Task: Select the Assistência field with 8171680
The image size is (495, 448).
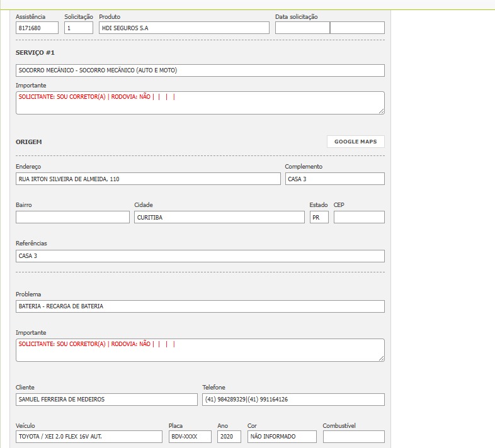Action: 37,28
